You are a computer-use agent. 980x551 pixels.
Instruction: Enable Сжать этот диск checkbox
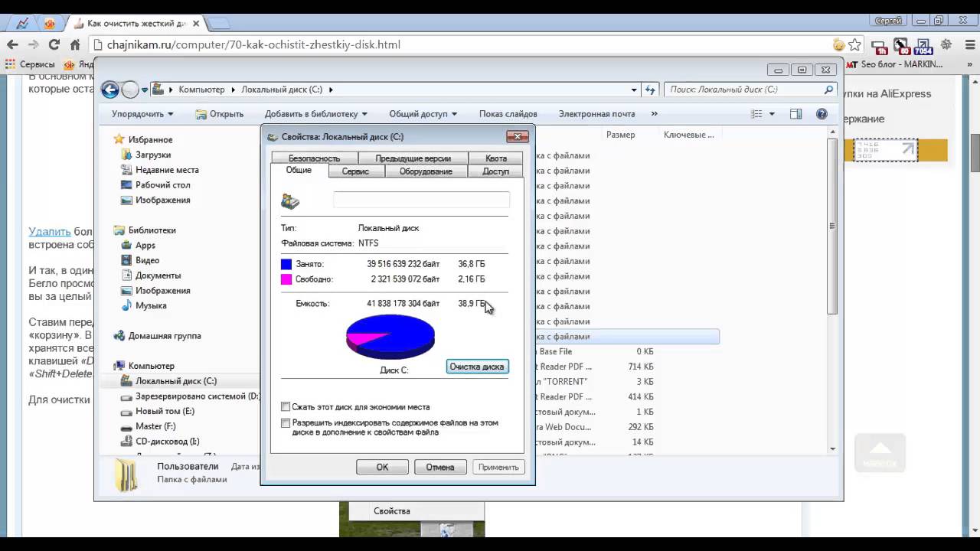pyautogui.click(x=286, y=407)
